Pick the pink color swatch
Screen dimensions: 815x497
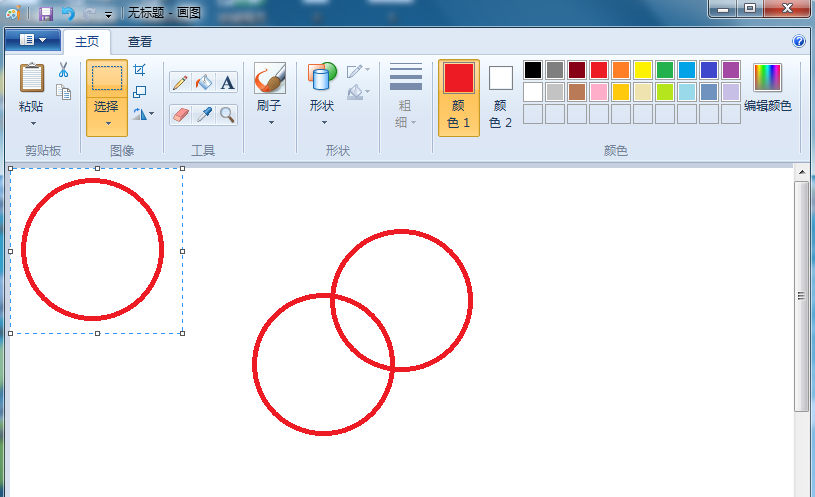tap(599, 92)
